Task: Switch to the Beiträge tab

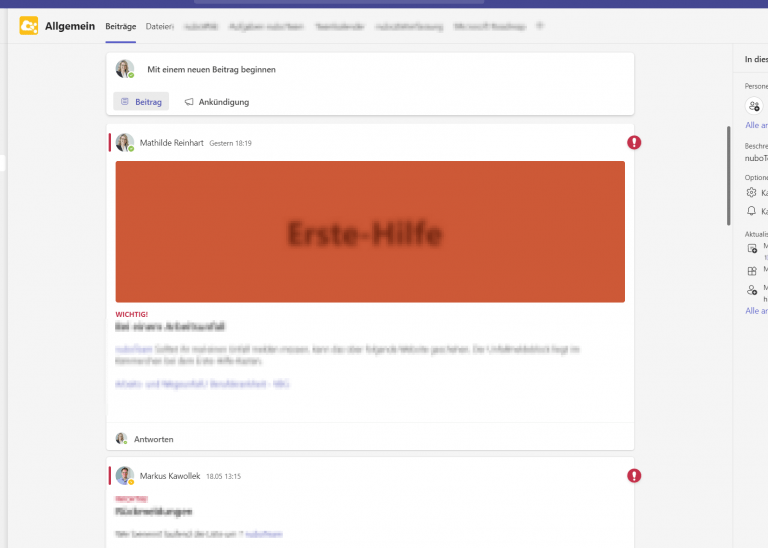Action: pyautogui.click(x=120, y=26)
